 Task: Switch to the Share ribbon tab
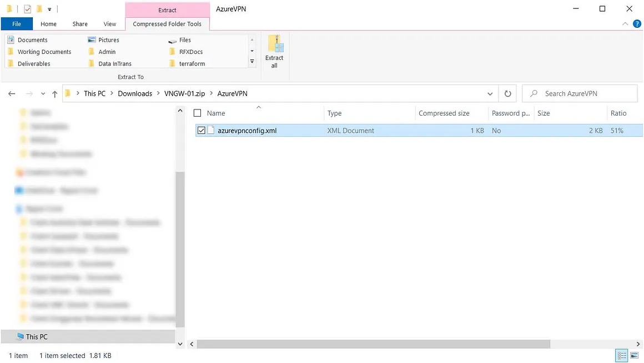click(80, 24)
